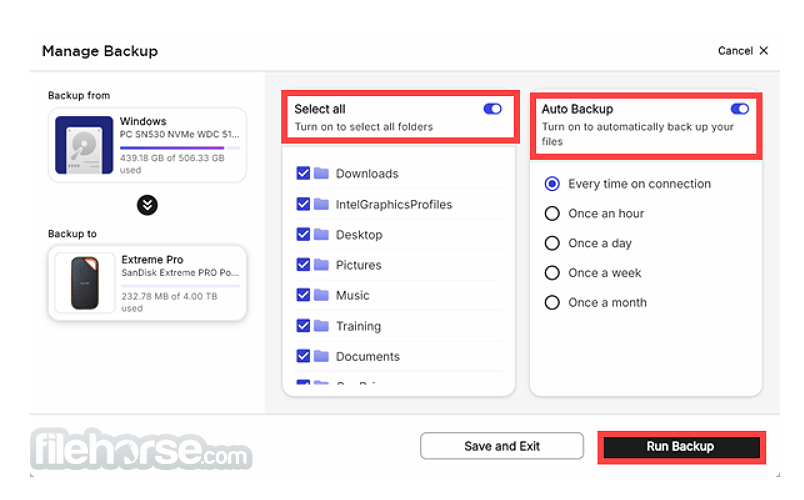Select Once an hour backup frequency
Screen dimensions: 804x500
(x=552, y=213)
